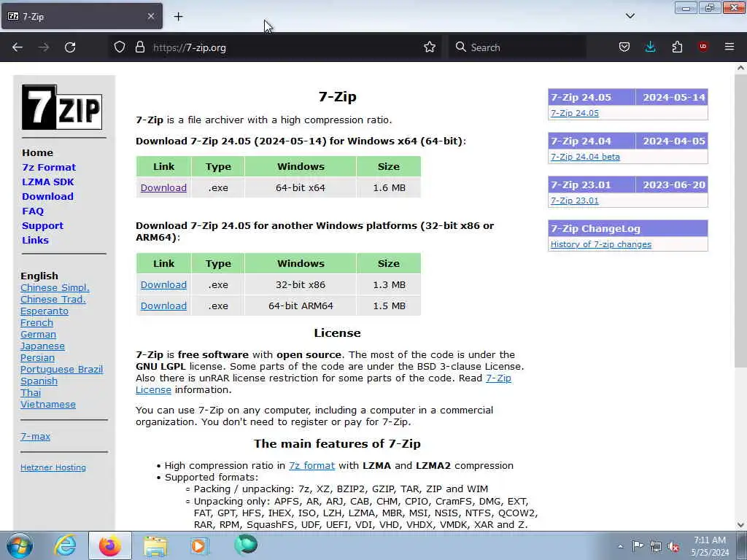Select the 7-Zip browser tab
Image resolution: width=747 pixels, height=560 pixels.
click(x=82, y=16)
